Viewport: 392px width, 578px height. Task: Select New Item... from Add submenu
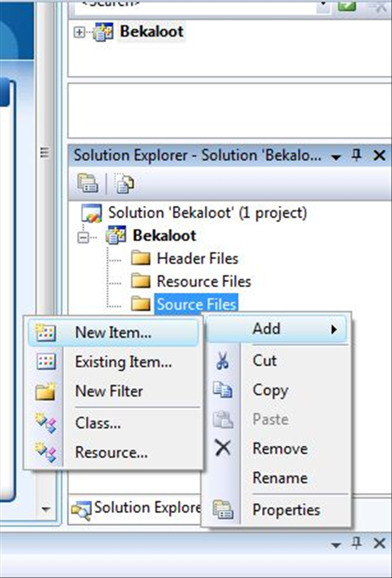coord(114,333)
